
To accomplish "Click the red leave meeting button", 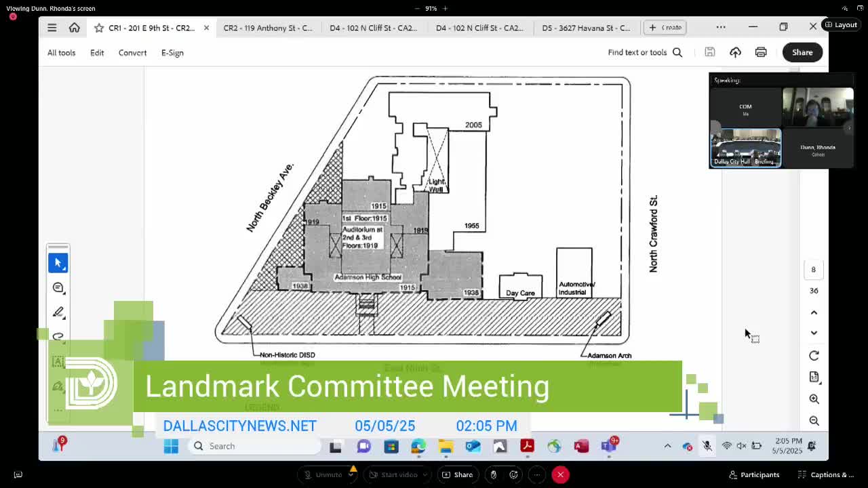I will click(x=560, y=474).
